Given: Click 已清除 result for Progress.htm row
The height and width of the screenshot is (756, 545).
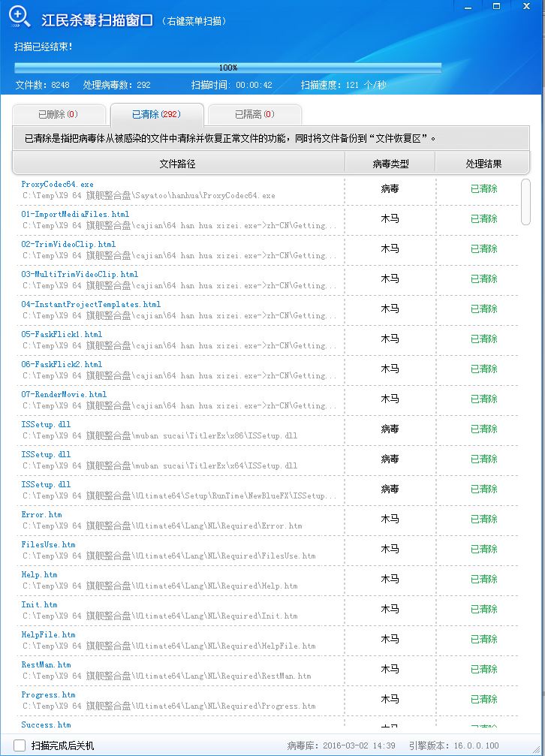Looking at the screenshot, I should [483, 699].
